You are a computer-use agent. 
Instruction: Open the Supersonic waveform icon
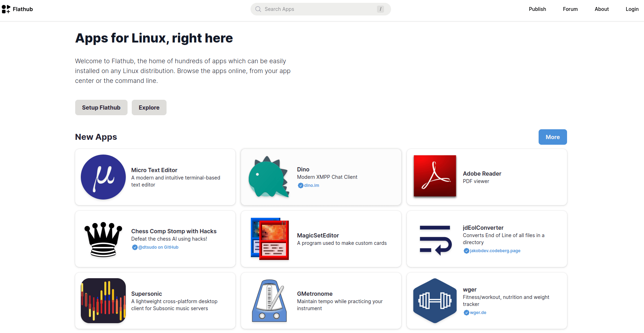(103, 301)
